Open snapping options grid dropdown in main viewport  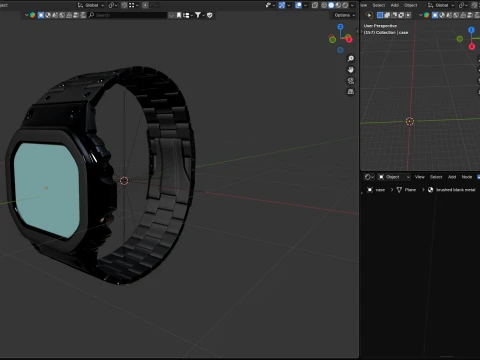tap(134, 5)
